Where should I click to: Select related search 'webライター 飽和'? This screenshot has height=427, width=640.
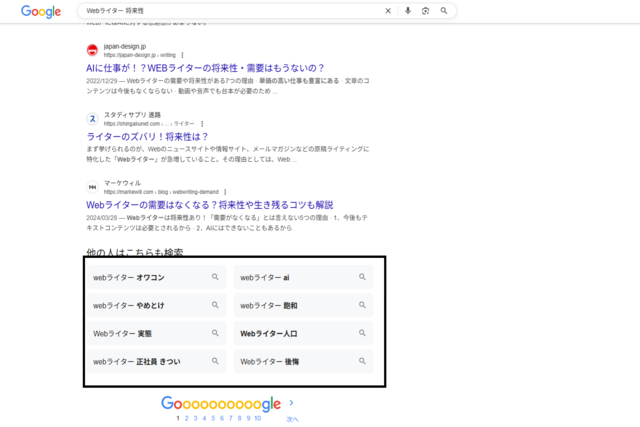(303, 305)
